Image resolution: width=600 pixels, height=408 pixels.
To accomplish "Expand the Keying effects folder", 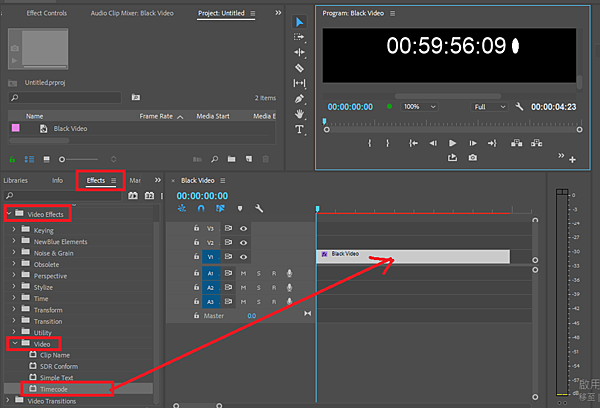I will 14,230.
